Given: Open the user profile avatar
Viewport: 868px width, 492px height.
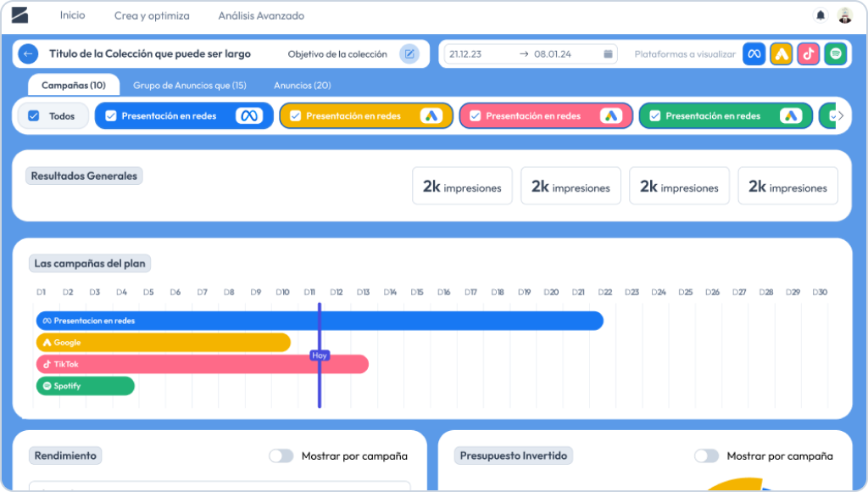Looking at the screenshot, I should click(x=844, y=15).
